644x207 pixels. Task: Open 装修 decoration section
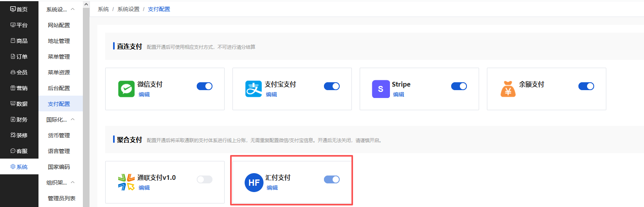[x=19, y=135]
